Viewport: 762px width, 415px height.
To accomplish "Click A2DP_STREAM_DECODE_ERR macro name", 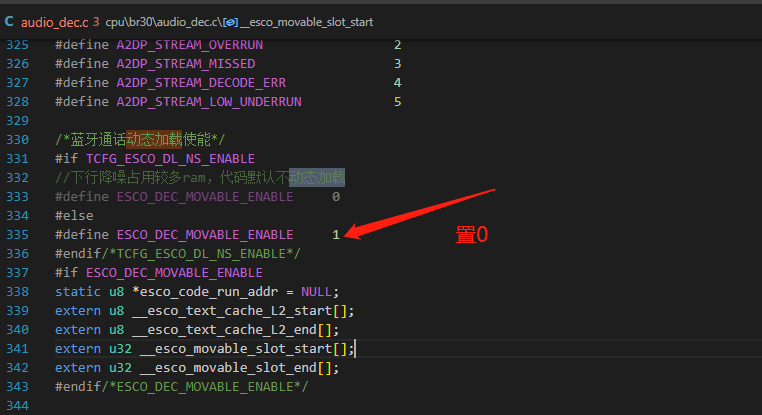I will pos(201,83).
